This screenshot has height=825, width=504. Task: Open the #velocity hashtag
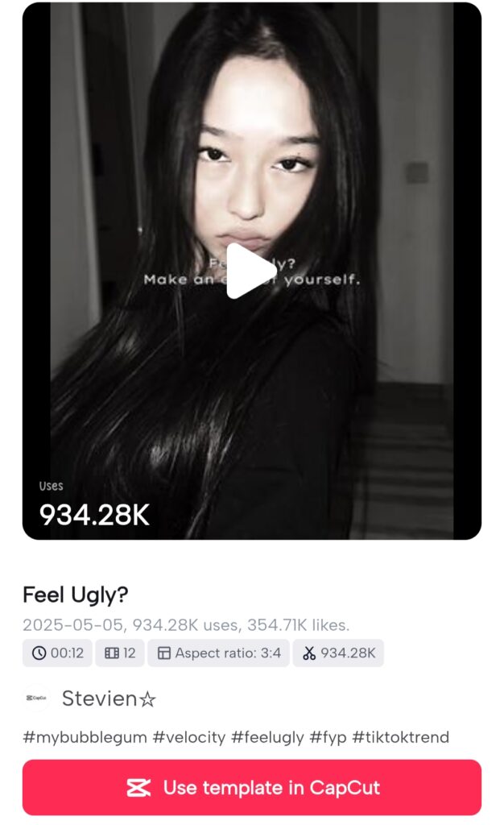click(188, 737)
